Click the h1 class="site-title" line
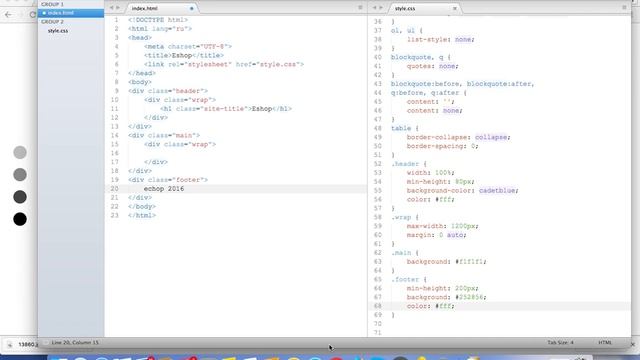The width and height of the screenshot is (640, 360). click(226, 109)
